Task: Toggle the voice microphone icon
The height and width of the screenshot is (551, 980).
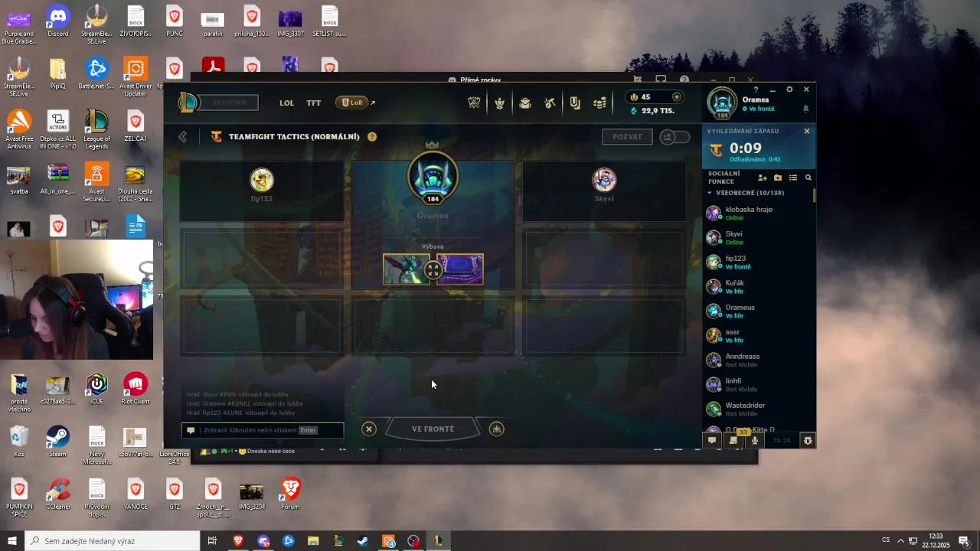Action: 755,440
